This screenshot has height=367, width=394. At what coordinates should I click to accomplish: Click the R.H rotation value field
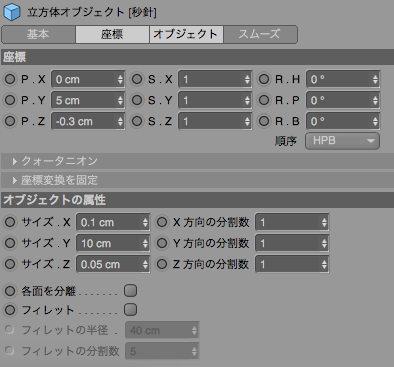(343, 79)
